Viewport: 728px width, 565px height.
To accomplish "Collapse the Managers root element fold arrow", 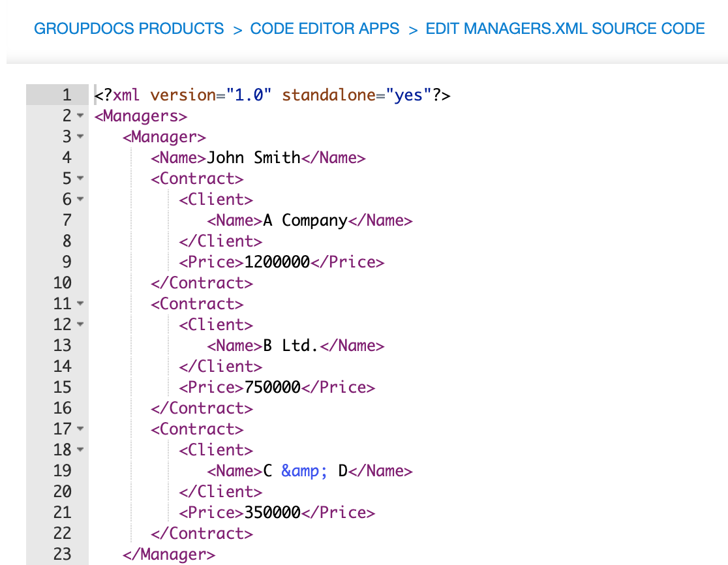I will [79, 115].
